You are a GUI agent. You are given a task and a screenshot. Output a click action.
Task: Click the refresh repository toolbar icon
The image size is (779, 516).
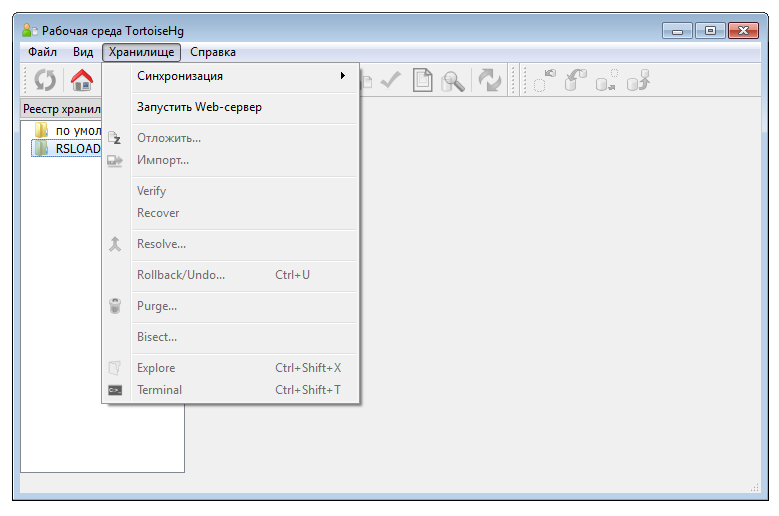click(x=45, y=80)
